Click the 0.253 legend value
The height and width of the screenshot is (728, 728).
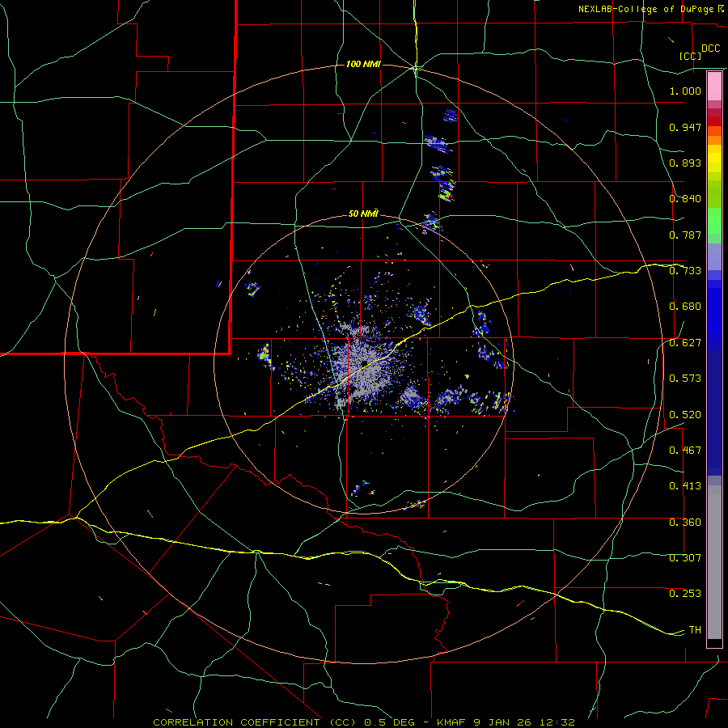coord(685,594)
